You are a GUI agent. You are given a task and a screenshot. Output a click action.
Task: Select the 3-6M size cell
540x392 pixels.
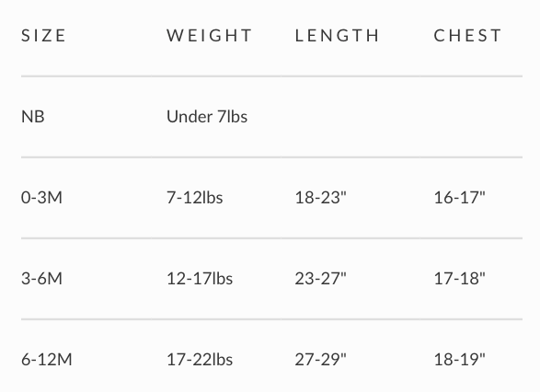[x=41, y=279]
